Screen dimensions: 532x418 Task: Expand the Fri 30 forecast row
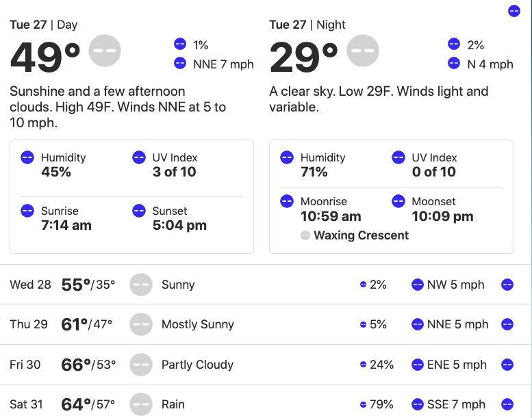tap(507, 365)
